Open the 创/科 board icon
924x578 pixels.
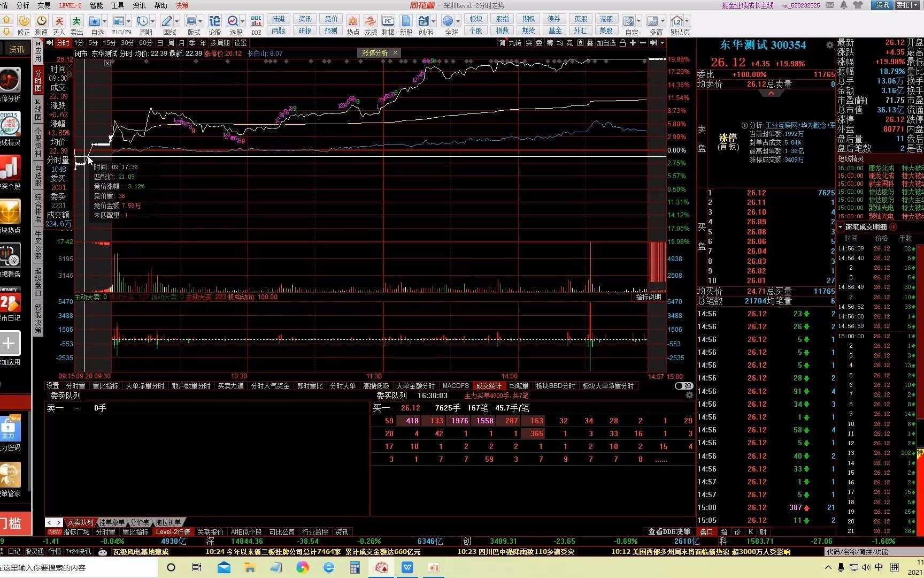423,21
